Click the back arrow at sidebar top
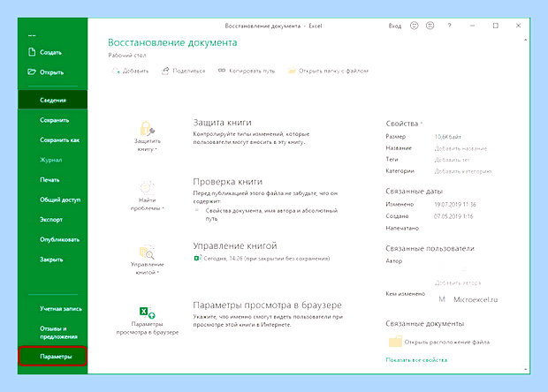This screenshot has height=392, width=548. tap(32, 35)
